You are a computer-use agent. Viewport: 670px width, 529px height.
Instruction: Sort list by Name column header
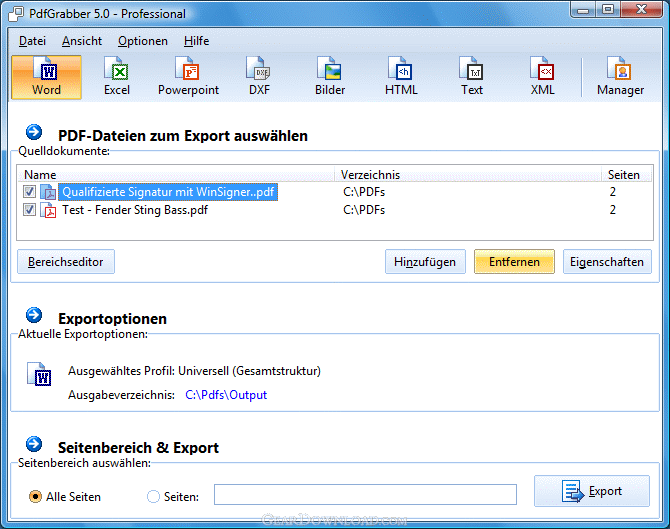pos(176,174)
